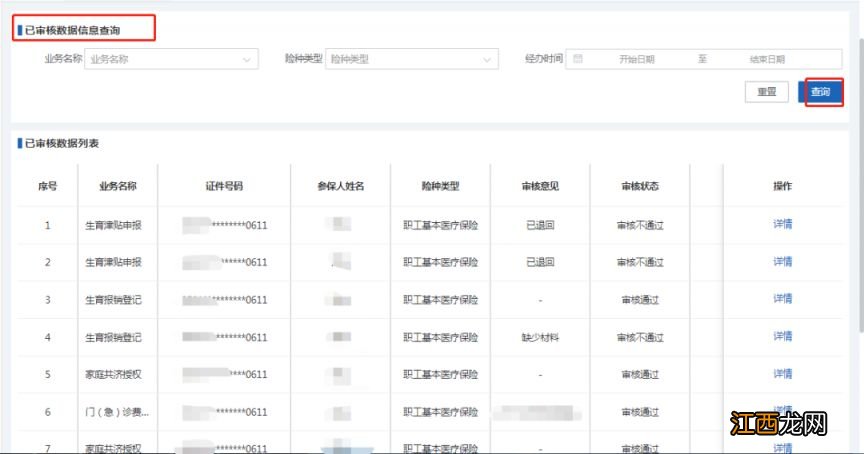
Task: Click 审核通过 status in row 5
Action: coord(640,375)
